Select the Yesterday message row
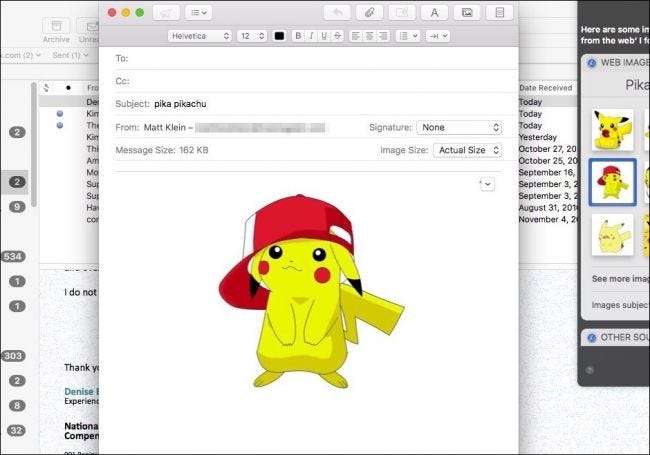The width and height of the screenshot is (650, 455). point(547,137)
